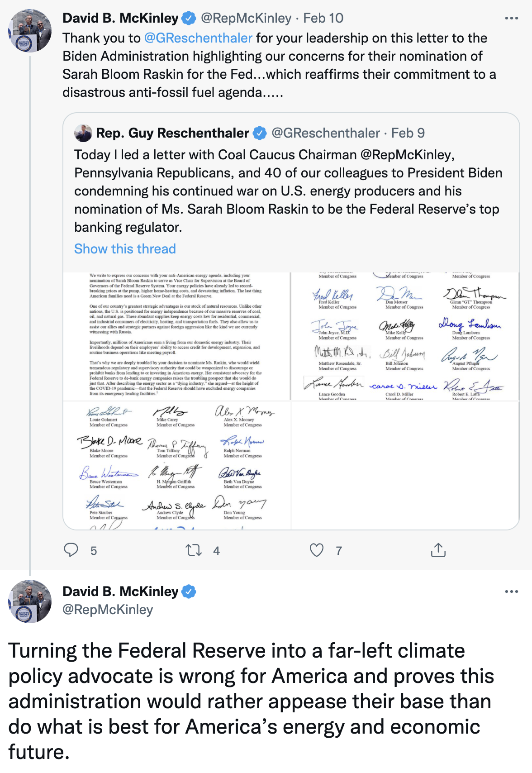The image size is (532, 773).
Task: Open the Show this thread link
Action: (x=125, y=249)
